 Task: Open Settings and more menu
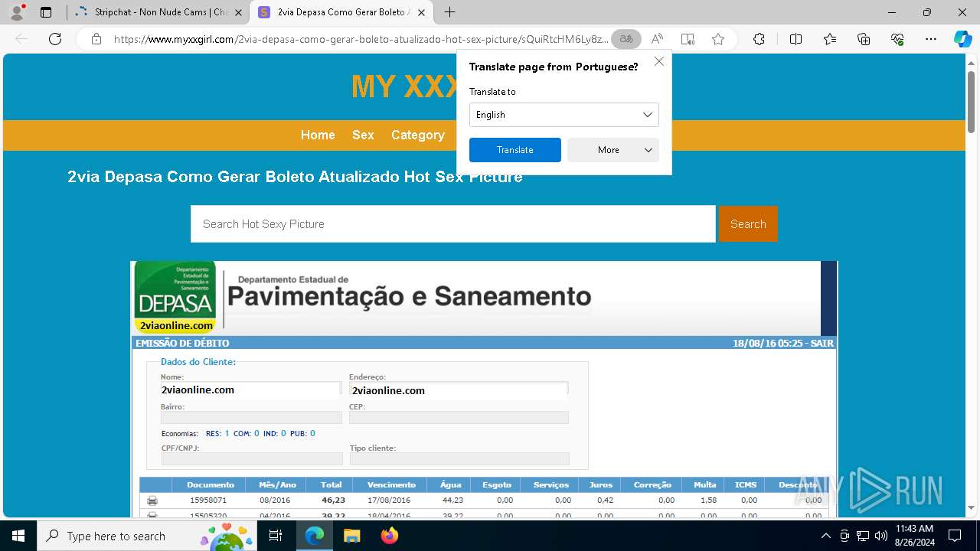pyautogui.click(x=931, y=39)
